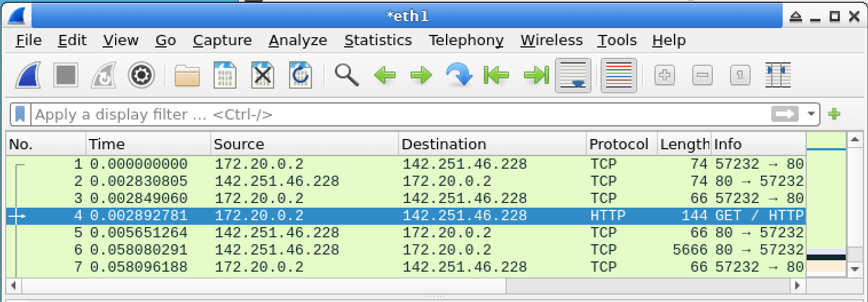Open the Go menu
The width and height of the screenshot is (868, 302).
coord(165,40)
